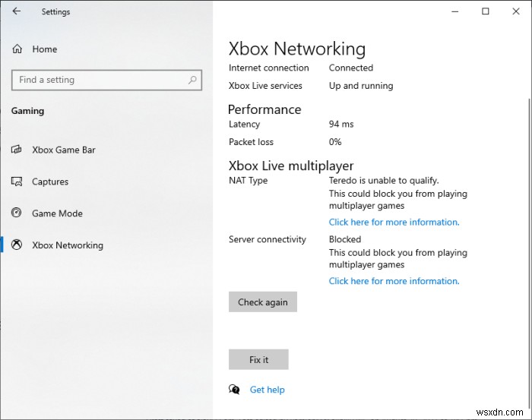Screen dimensions: 532x420
Task: Maximize the Settings window
Action: pos(486,11)
